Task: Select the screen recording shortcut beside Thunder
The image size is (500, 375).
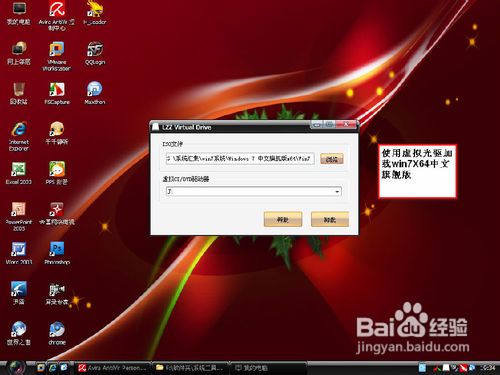Action: click(x=57, y=293)
